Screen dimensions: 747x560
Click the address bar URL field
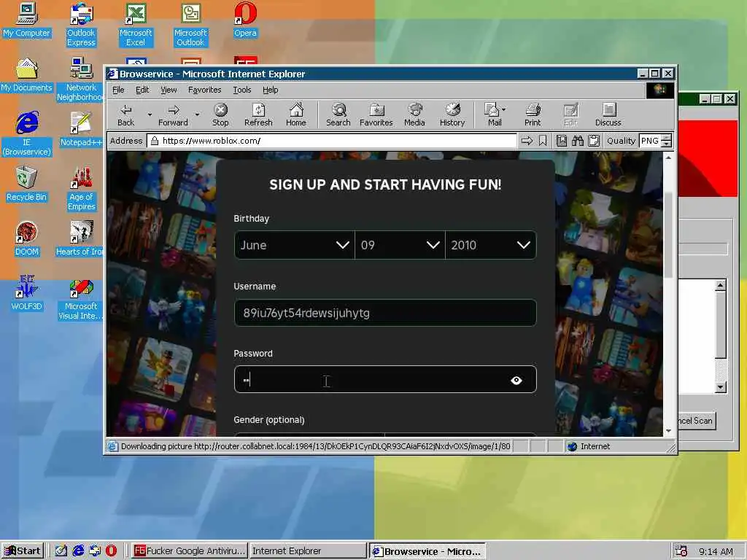point(333,141)
